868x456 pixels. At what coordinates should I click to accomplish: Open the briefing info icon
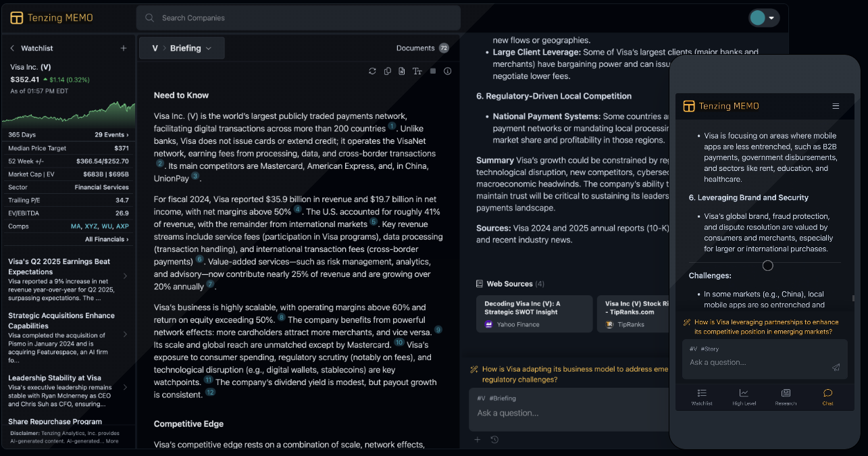coord(447,71)
